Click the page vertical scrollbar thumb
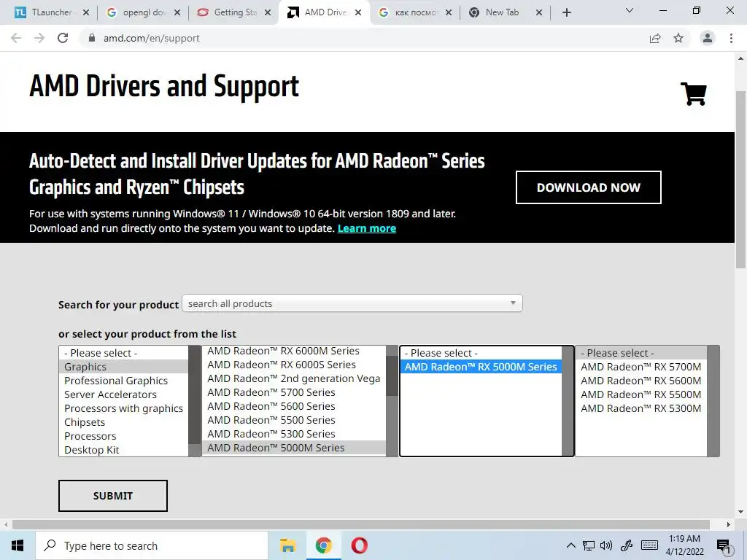Viewport: 747px width, 560px height. tap(741, 179)
